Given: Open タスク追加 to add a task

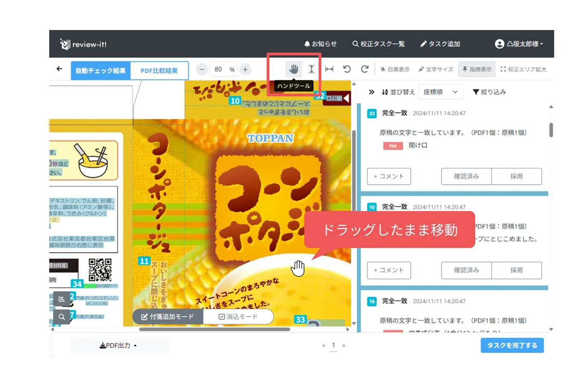Looking at the screenshot, I should pos(440,44).
